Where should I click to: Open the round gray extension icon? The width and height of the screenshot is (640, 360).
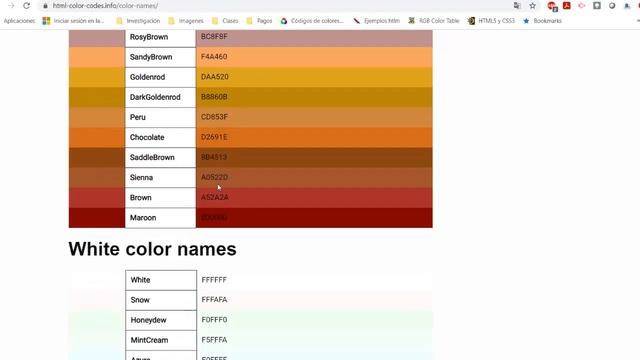pyautogui.click(x=612, y=6)
